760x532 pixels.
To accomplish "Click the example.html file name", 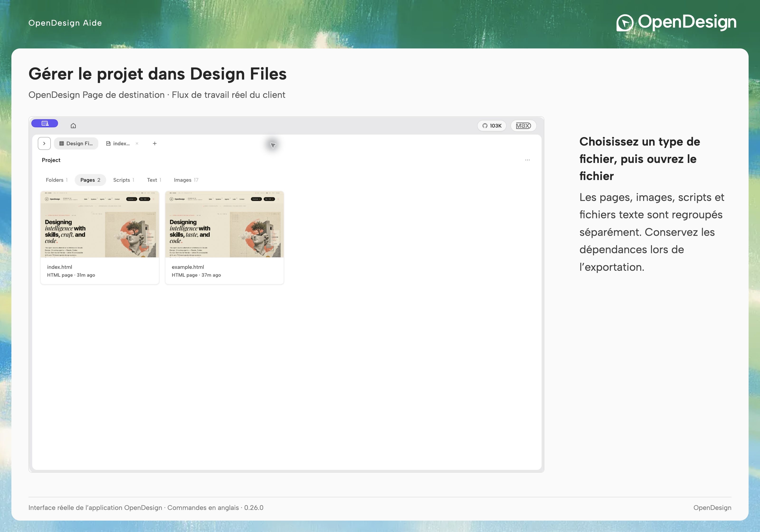I will click(x=188, y=267).
